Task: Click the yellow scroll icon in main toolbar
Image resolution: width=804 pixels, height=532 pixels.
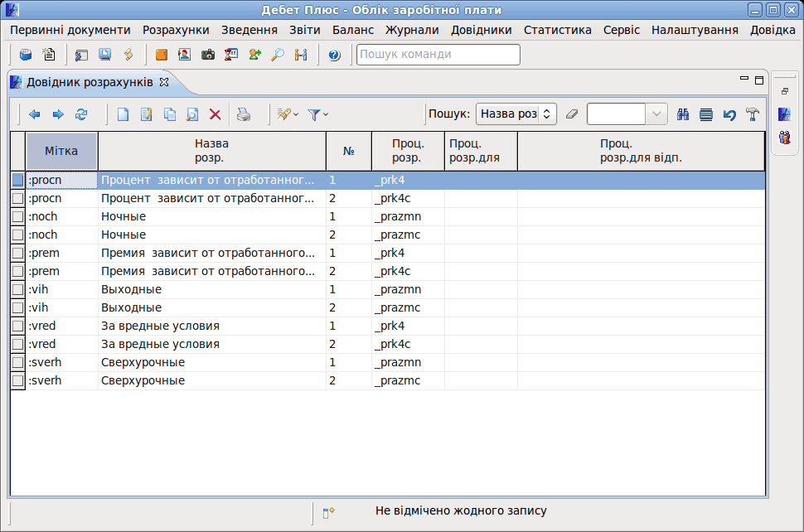Action: pyautogui.click(x=128, y=55)
